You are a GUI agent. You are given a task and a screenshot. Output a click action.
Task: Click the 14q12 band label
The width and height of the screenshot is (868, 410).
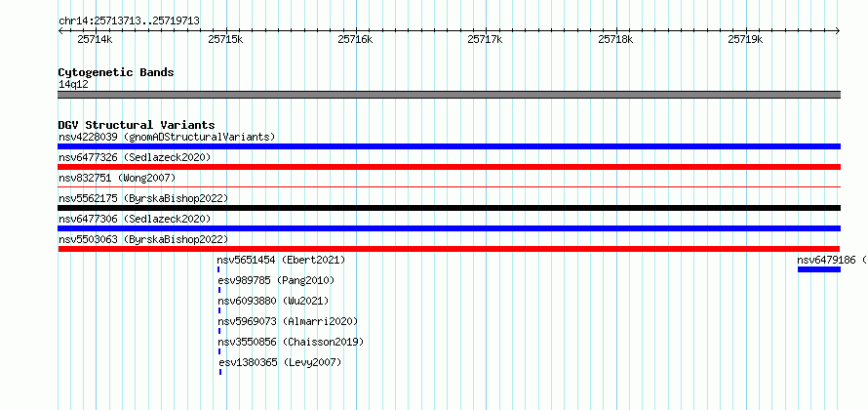pos(73,84)
